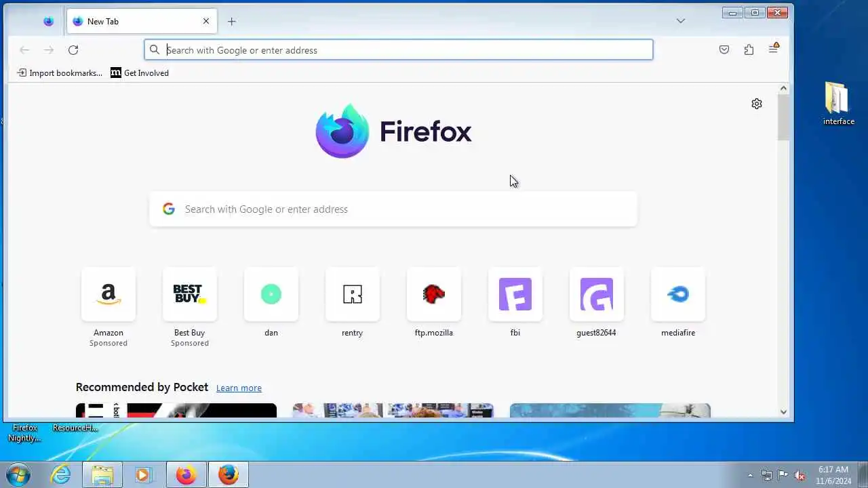Open the Get Involved bookmark
Viewport: 868px width, 488px height.
pyautogui.click(x=140, y=73)
